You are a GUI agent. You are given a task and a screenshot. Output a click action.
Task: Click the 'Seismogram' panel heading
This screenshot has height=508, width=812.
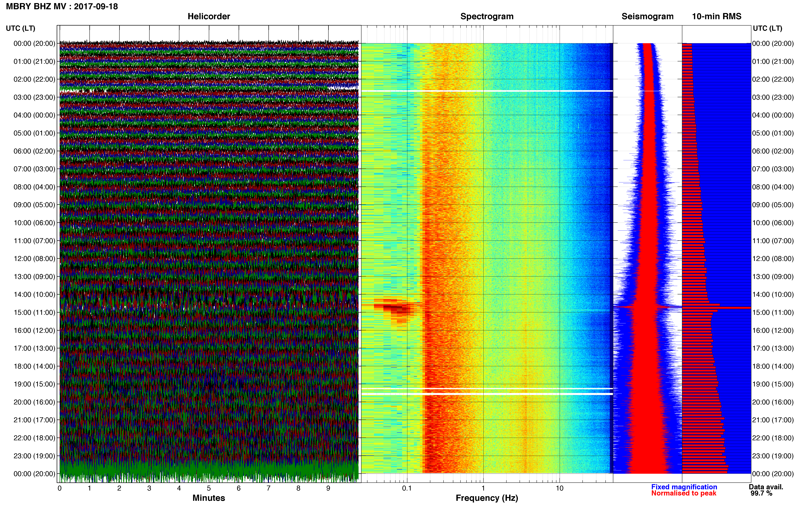[648, 16]
